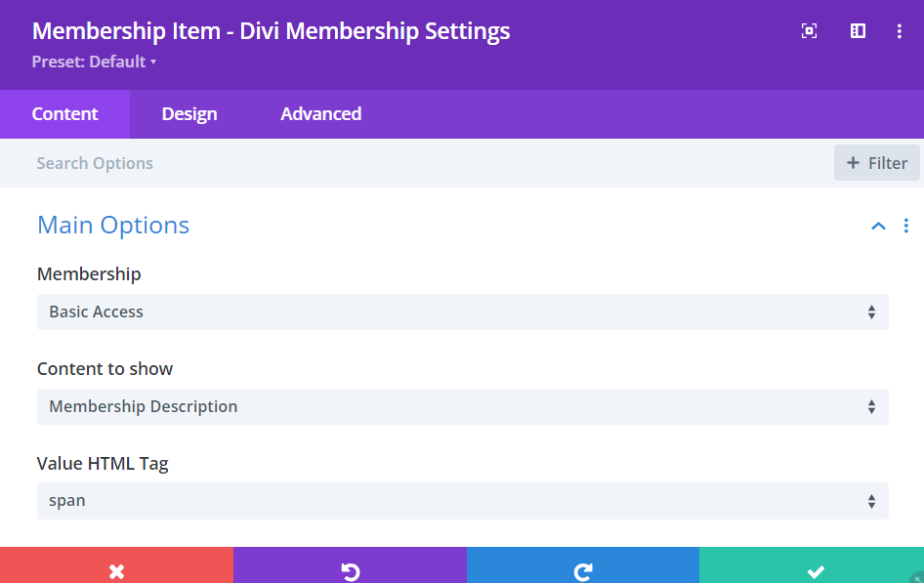Switch to the Design tab
This screenshot has width=924, height=583.
coord(189,114)
